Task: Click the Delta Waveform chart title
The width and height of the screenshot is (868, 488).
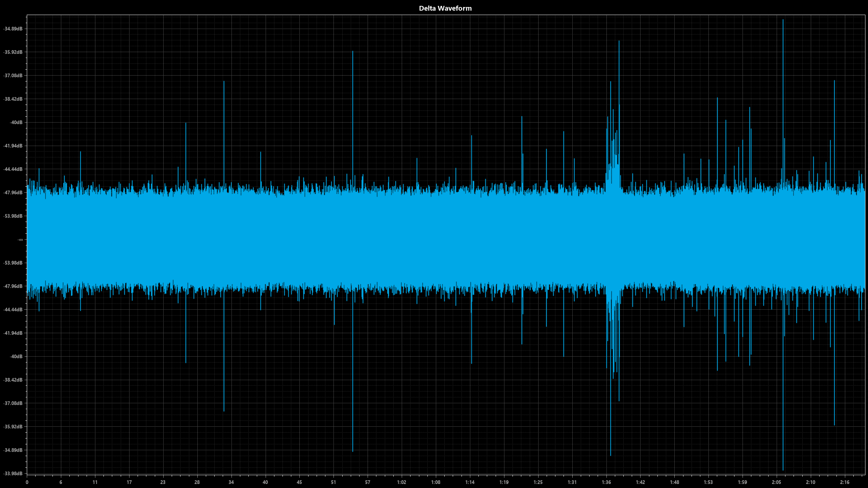Action: tap(445, 8)
